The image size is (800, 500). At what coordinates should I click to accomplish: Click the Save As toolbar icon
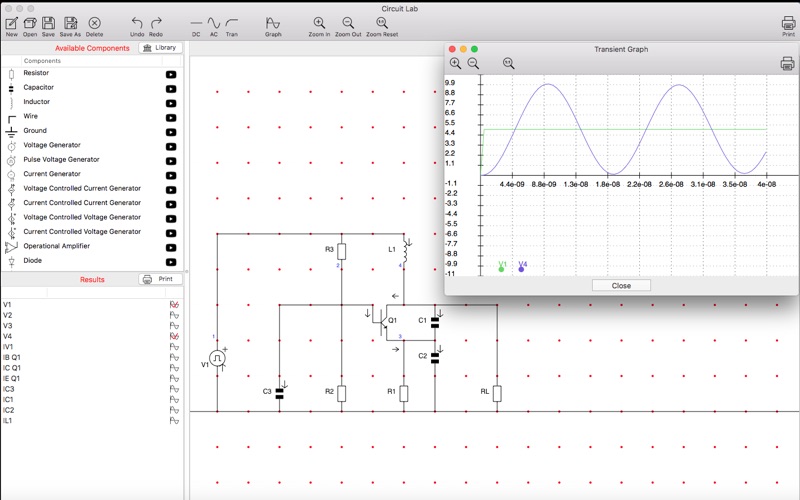pos(71,23)
